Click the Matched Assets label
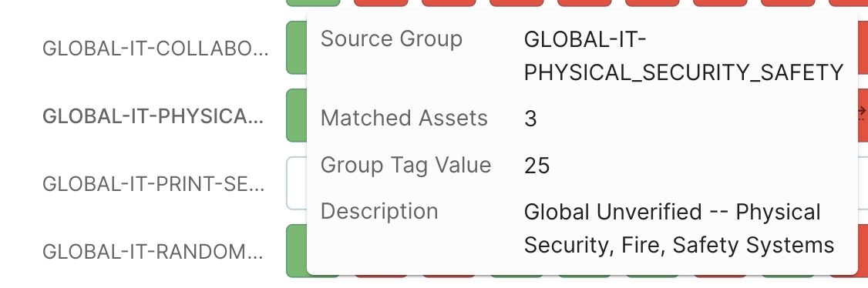This screenshot has height=288, width=868. 404,119
